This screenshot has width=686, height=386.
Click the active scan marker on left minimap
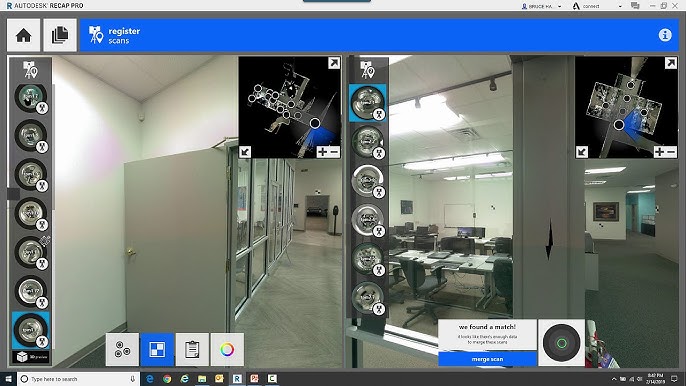315,123
